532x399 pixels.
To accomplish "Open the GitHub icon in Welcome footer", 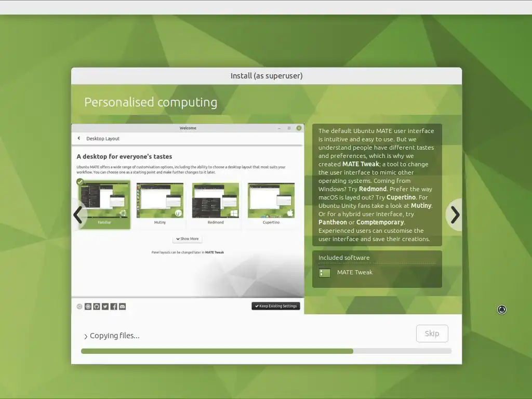I will tap(97, 307).
